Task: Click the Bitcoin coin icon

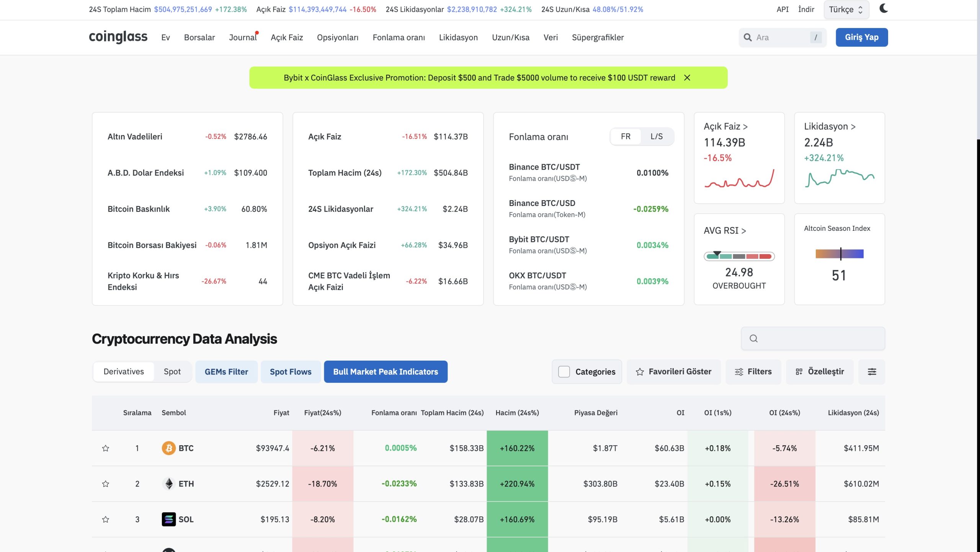Action: click(x=168, y=448)
